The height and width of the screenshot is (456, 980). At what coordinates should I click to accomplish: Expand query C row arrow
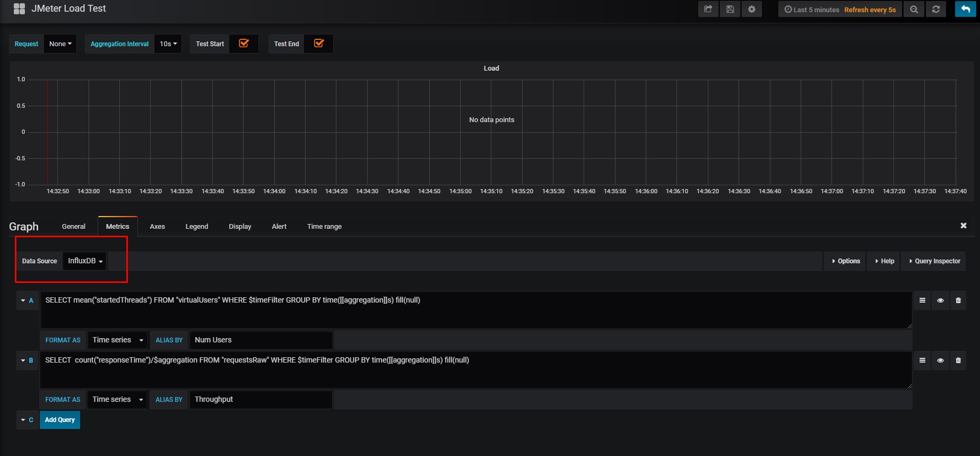[x=23, y=420]
